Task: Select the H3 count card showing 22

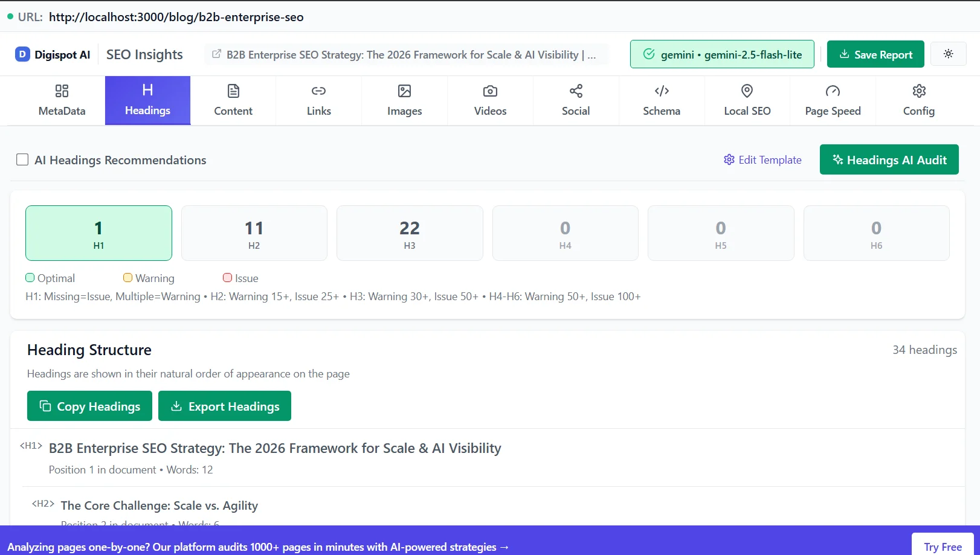Action: (410, 233)
